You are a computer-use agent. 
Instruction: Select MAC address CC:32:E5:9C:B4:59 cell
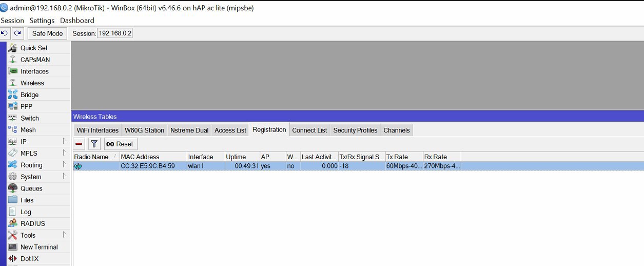153,166
